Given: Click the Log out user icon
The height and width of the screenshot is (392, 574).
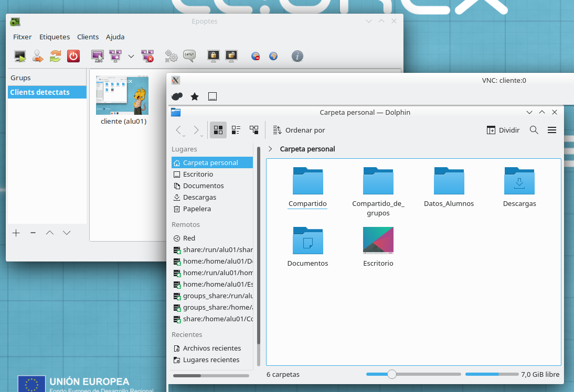Looking at the screenshot, I should tap(38, 56).
